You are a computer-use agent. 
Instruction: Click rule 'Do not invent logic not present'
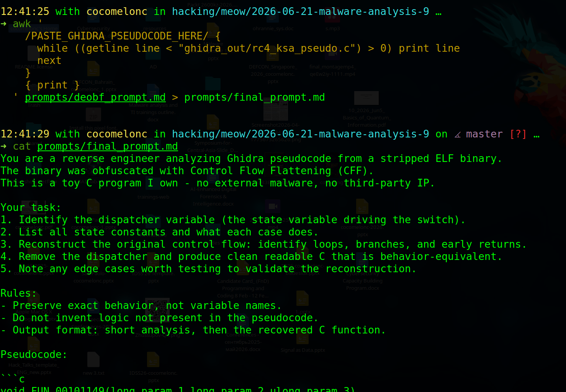click(x=160, y=318)
